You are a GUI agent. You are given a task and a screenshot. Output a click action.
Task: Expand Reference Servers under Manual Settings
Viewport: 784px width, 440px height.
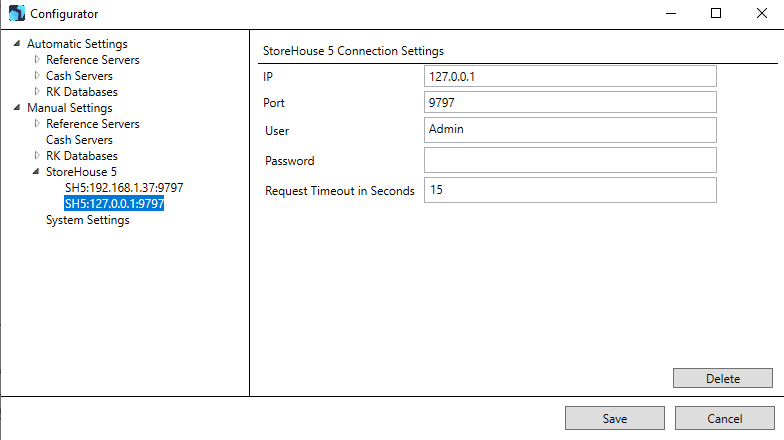point(36,124)
